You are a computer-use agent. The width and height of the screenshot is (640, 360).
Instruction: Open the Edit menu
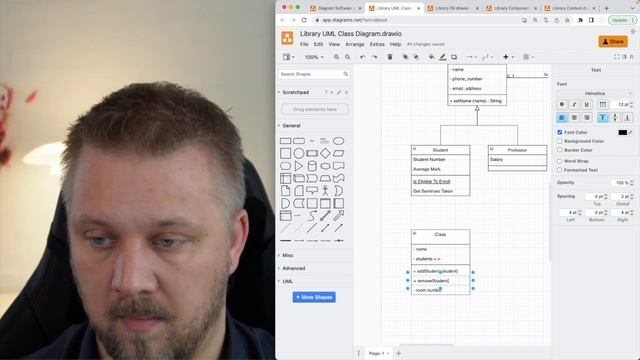coord(318,44)
